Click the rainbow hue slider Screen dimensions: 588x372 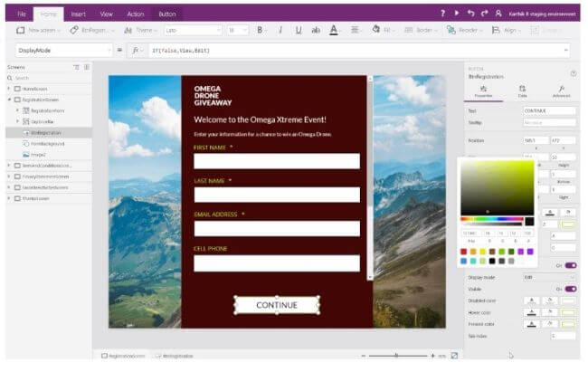point(492,219)
